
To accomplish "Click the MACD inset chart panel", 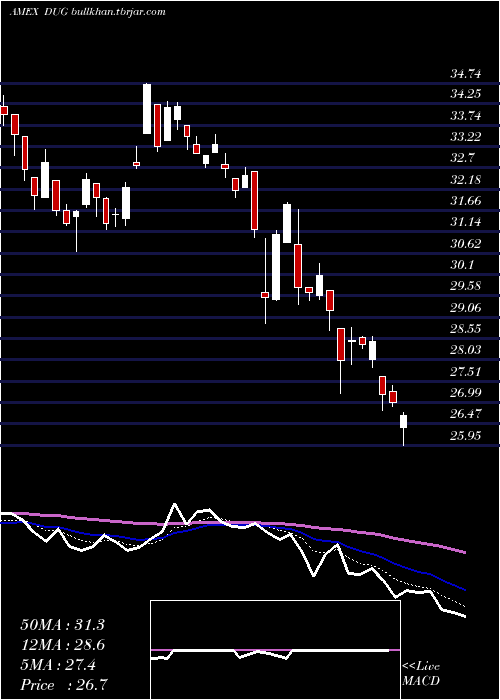I will [x=275, y=650].
